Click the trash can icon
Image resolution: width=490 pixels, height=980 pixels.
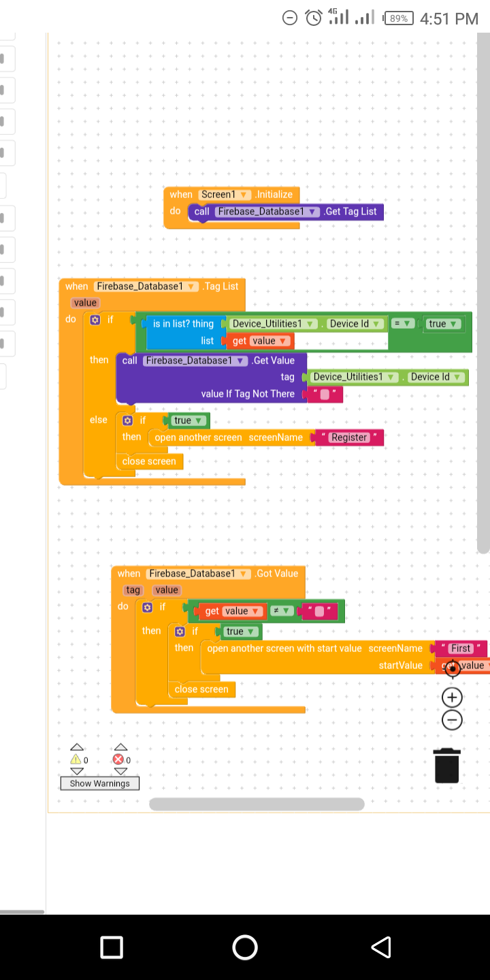446,765
